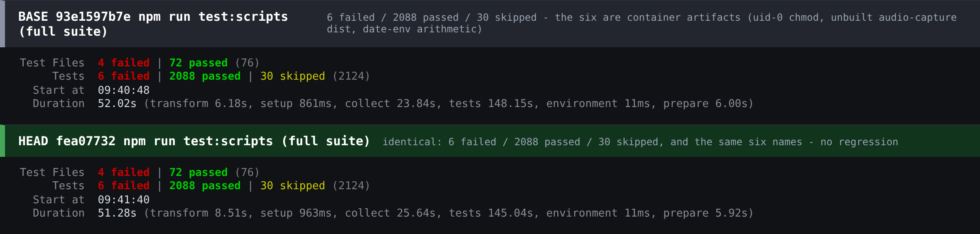Click the HEAD start time 09:41:40
Image resolution: width=980 pixels, height=234 pixels.
(x=124, y=200)
